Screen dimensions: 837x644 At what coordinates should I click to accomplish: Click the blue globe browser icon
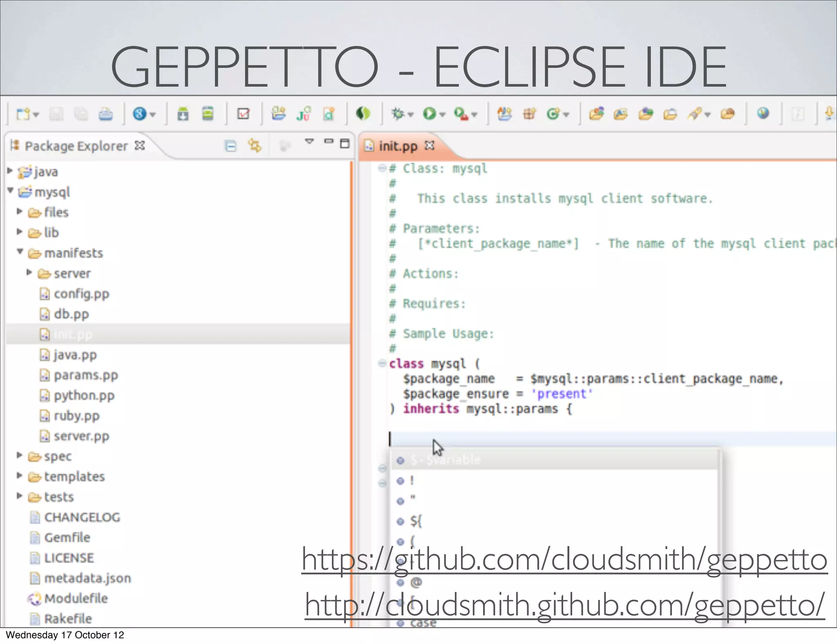pyautogui.click(x=140, y=114)
